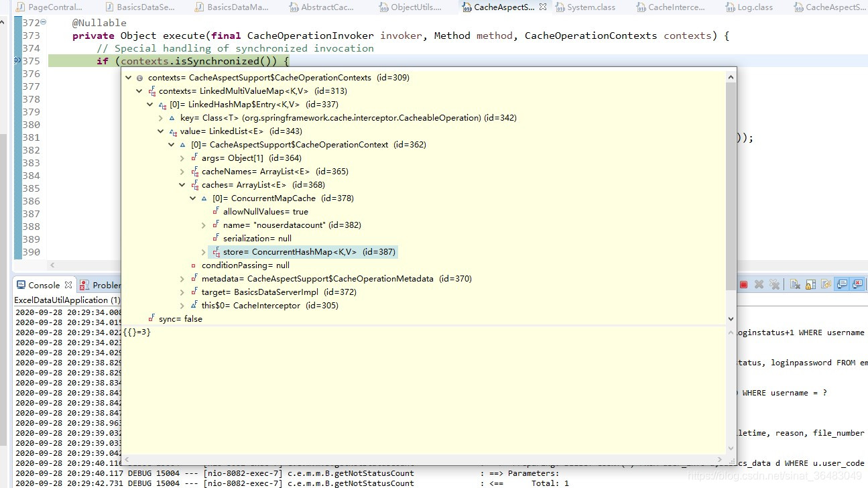This screenshot has width=868, height=488.
Task: Collapse the [0] CacheOperationContext node
Action: (171, 145)
